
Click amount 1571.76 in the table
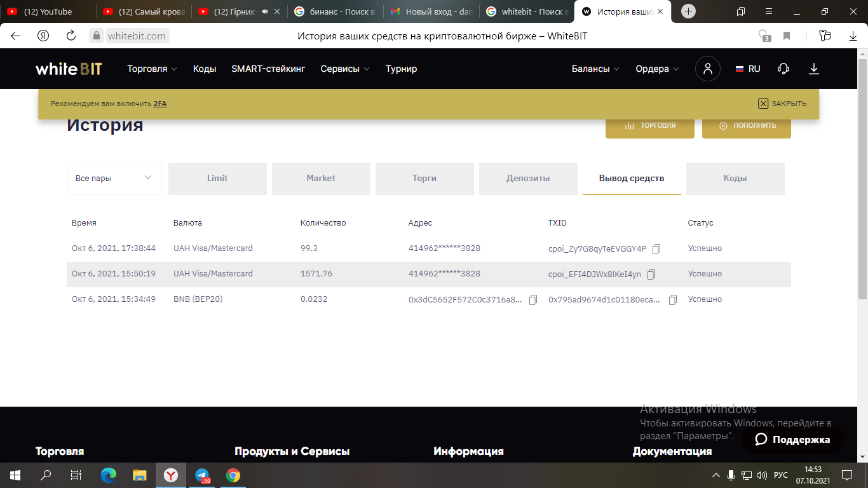click(316, 274)
